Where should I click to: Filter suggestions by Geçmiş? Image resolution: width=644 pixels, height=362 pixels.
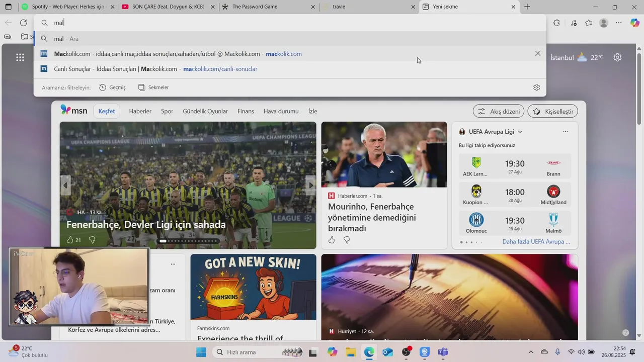click(112, 87)
